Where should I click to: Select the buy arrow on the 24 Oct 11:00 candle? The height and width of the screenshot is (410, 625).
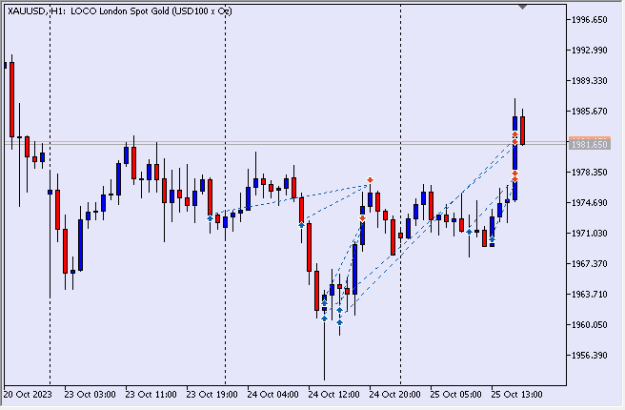coord(302,225)
